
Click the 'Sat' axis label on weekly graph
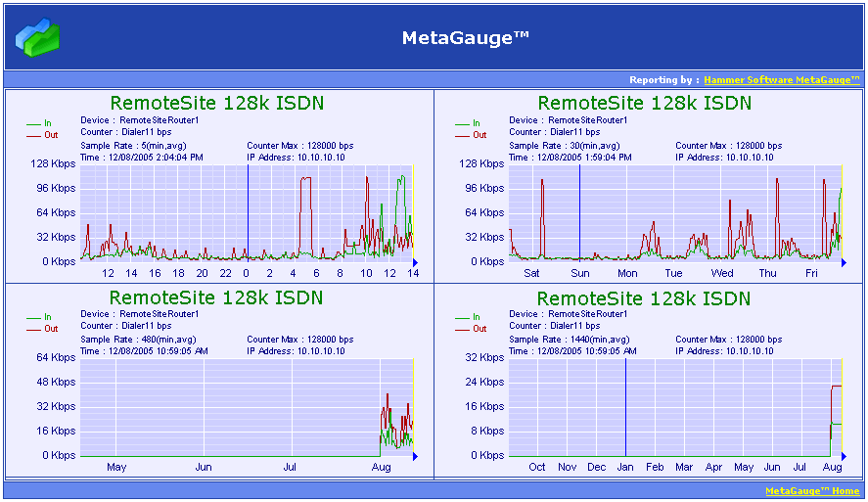coord(531,273)
